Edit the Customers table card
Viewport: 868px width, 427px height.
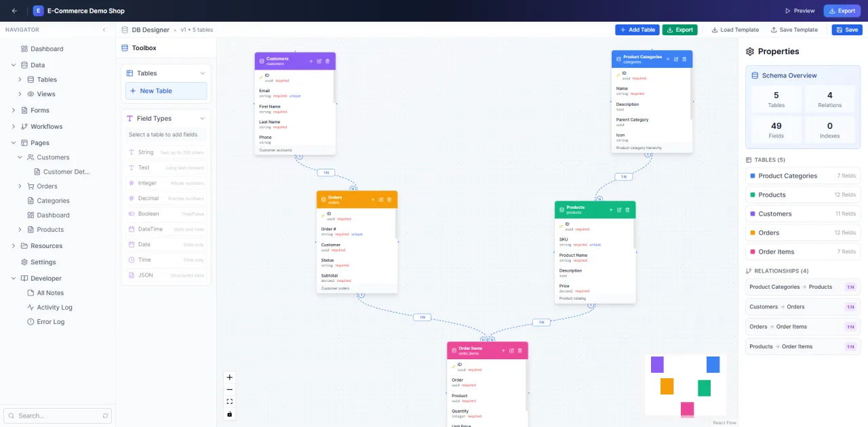[319, 61]
